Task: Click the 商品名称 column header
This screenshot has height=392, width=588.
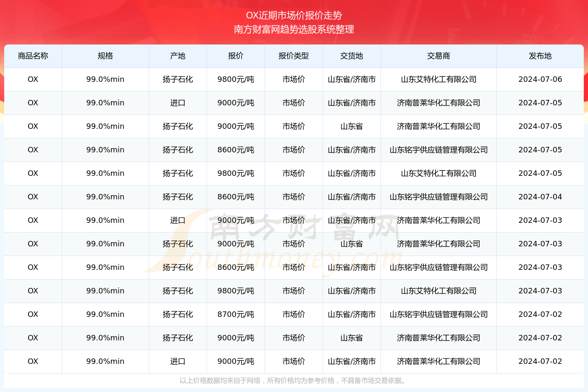Action: [x=33, y=56]
